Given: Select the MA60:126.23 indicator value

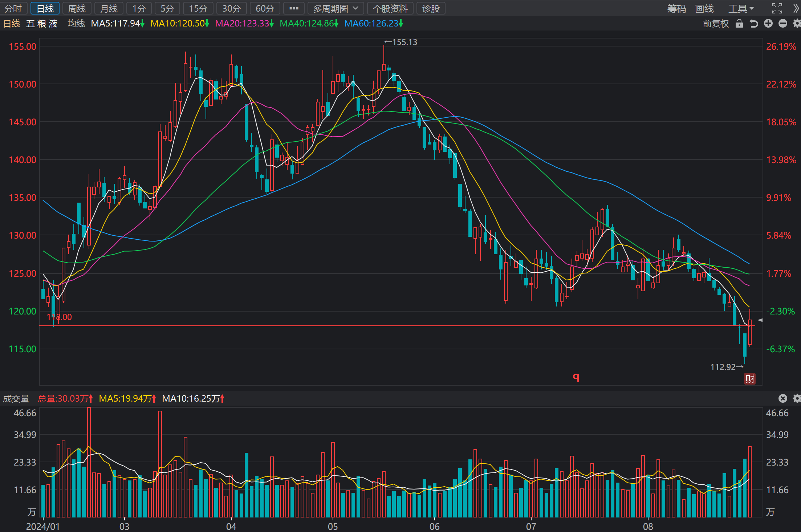Looking at the screenshot, I should (x=374, y=24).
